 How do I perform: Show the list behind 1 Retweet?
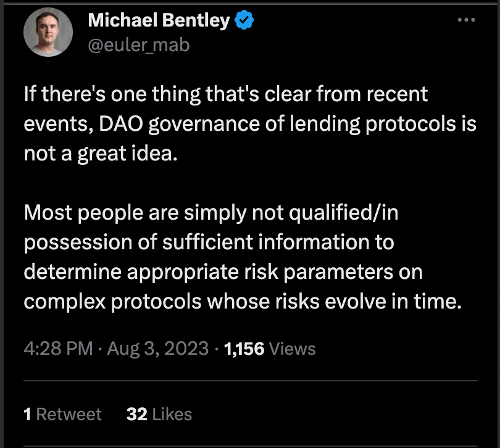[62, 414]
